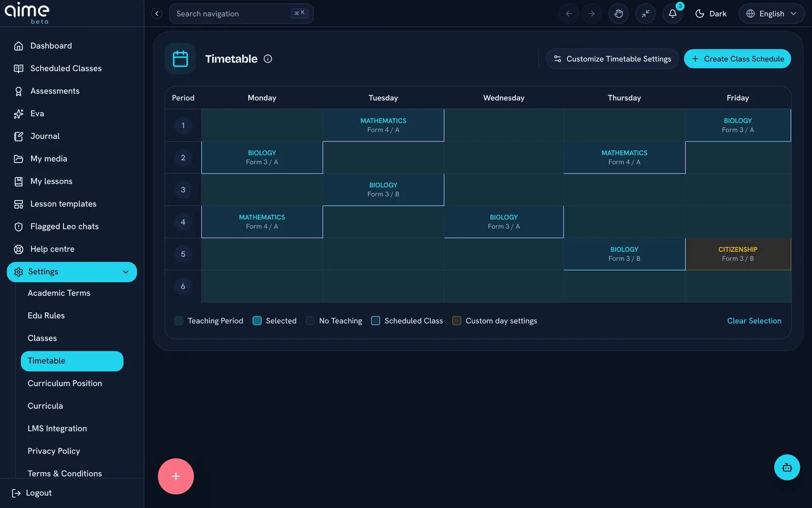Open notifications bell icon
Image resolution: width=812 pixels, height=508 pixels.
click(672, 14)
